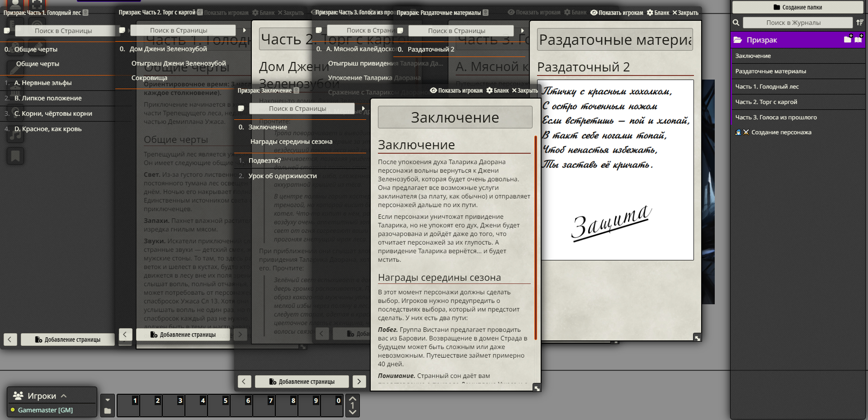Close the Заключение journal window
The image size is (868, 420).
[x=525, y=90]
